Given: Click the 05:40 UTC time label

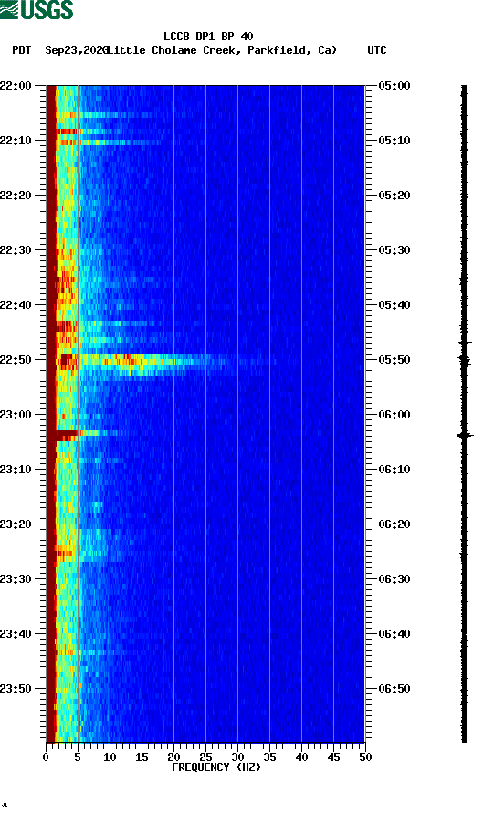Looking at the screenshot, I should [x=394, y=305].
